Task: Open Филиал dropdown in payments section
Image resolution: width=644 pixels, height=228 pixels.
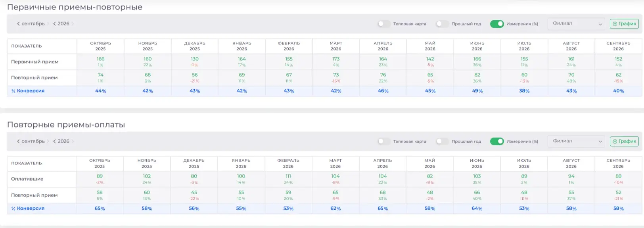Action: [x=576, y=141]
